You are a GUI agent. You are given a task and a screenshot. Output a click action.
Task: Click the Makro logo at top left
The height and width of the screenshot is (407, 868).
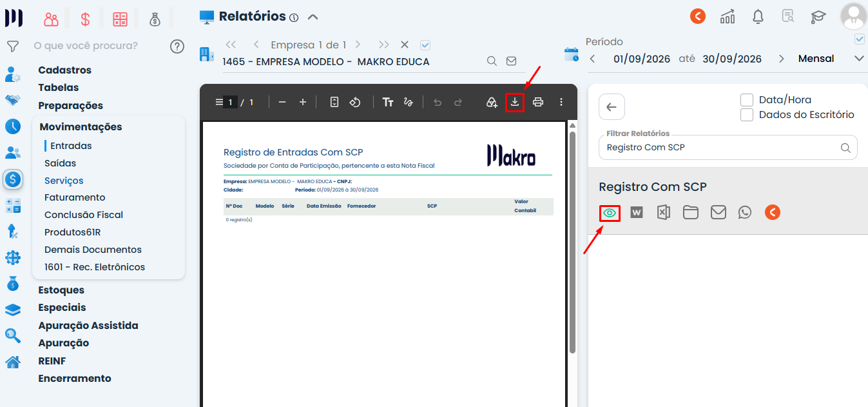point(14,18)
